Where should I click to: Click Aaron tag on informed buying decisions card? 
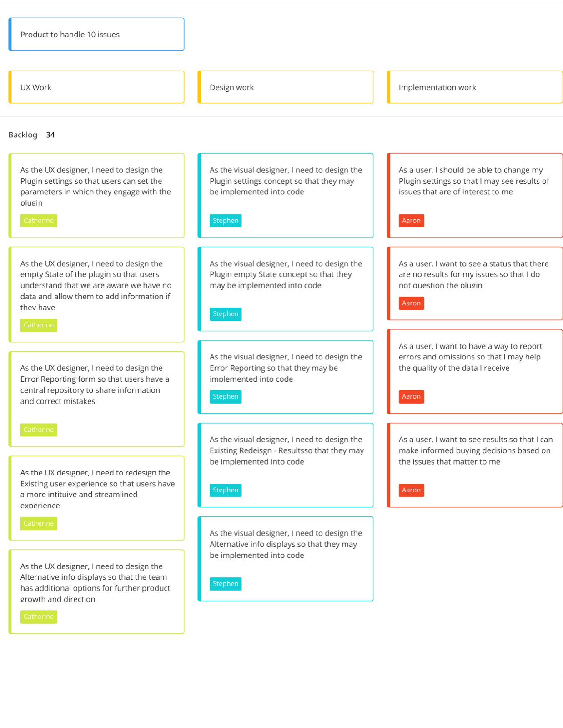(x=411, y=490)
